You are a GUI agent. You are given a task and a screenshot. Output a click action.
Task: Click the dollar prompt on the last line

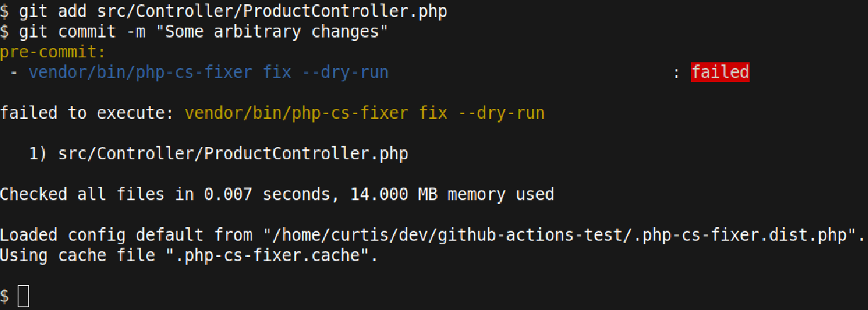(5, 297)
